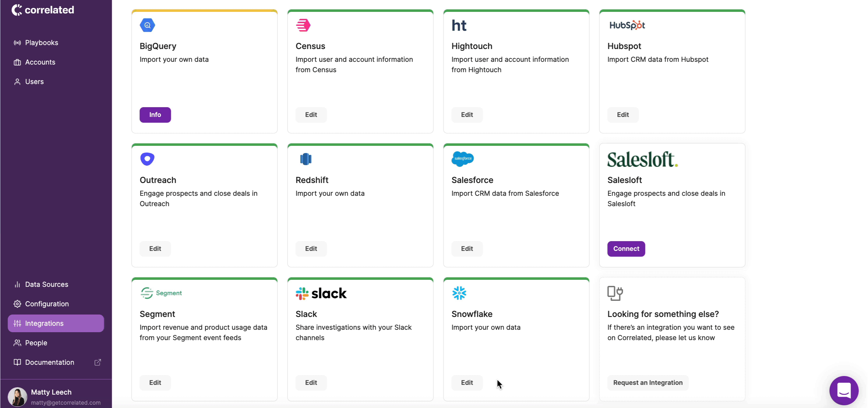The width and height of the screenshot is (868, 408).
Task: Click the plug icon on request card
Action: tap(615, 293)
